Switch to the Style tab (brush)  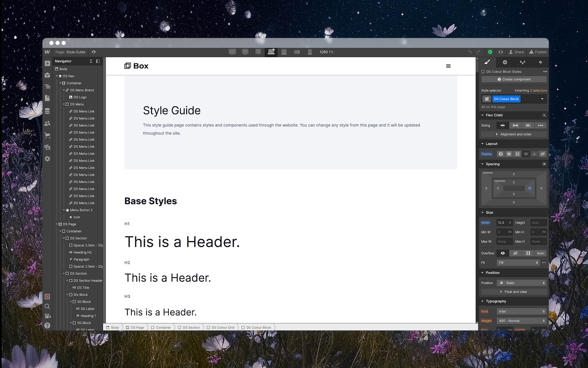(487, 62)
